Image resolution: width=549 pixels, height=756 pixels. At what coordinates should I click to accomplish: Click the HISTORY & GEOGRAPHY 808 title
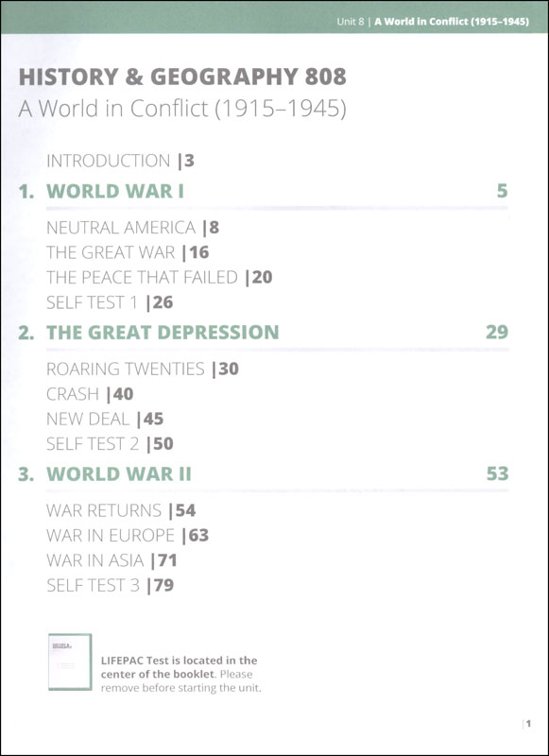pos(182,77)
